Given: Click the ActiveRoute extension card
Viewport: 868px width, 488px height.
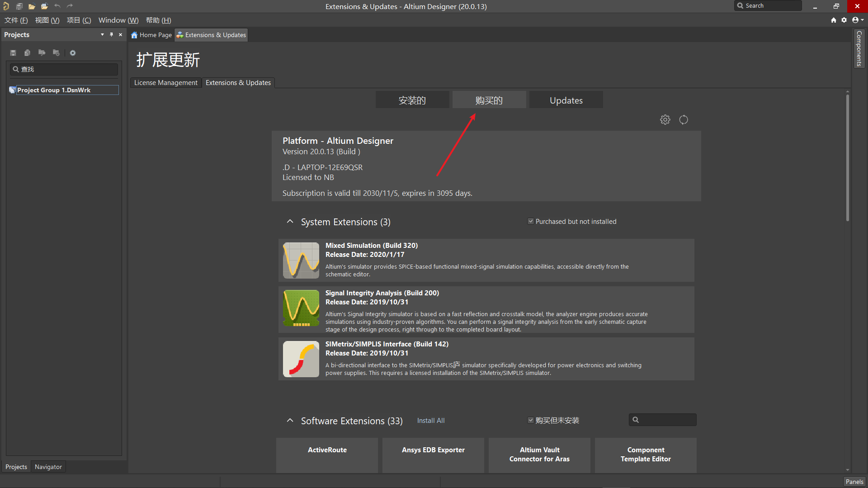Looking at the screenshot, I should pos(327,455).
